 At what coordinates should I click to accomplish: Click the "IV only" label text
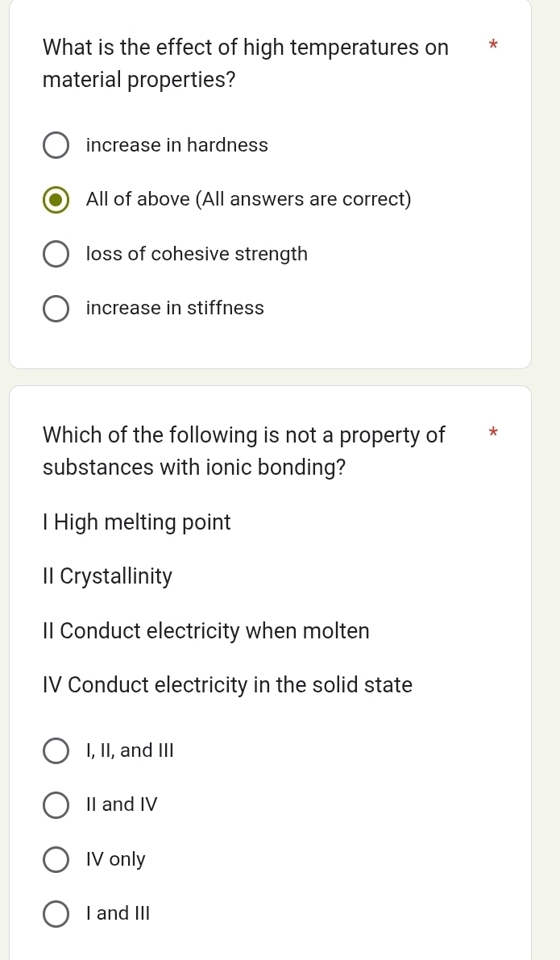click(x=116, y=859)
